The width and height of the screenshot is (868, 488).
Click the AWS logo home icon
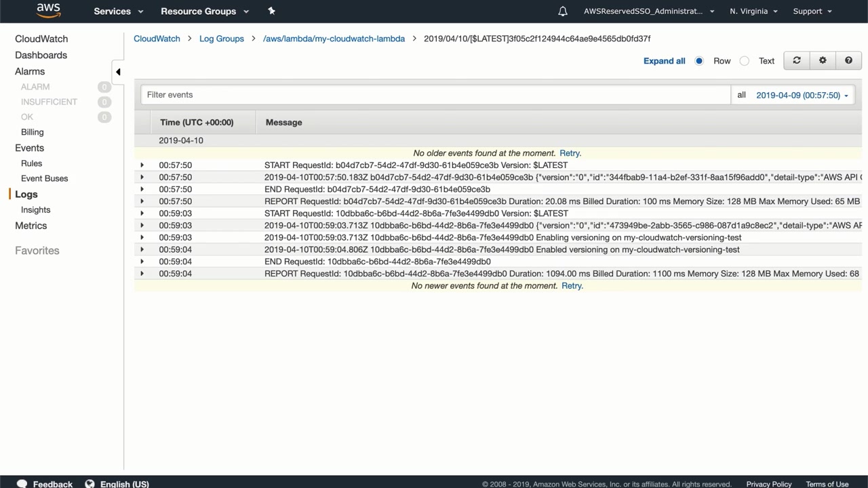click(49, 11)
